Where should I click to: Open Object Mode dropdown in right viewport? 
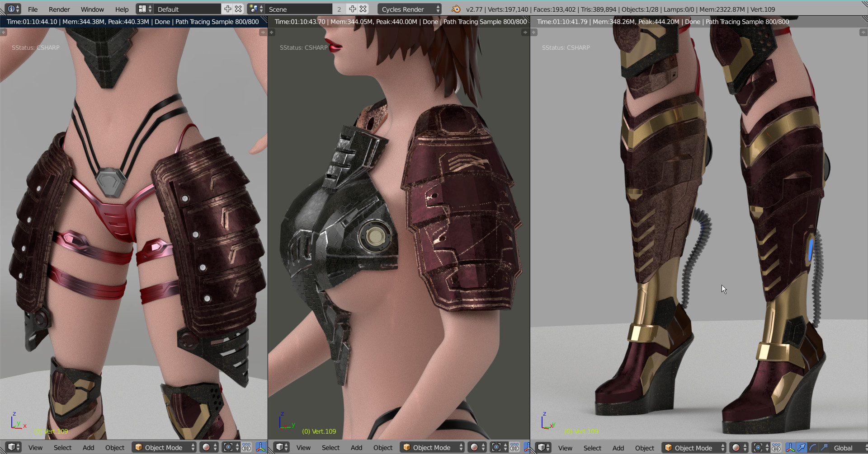tap(695, 447)
